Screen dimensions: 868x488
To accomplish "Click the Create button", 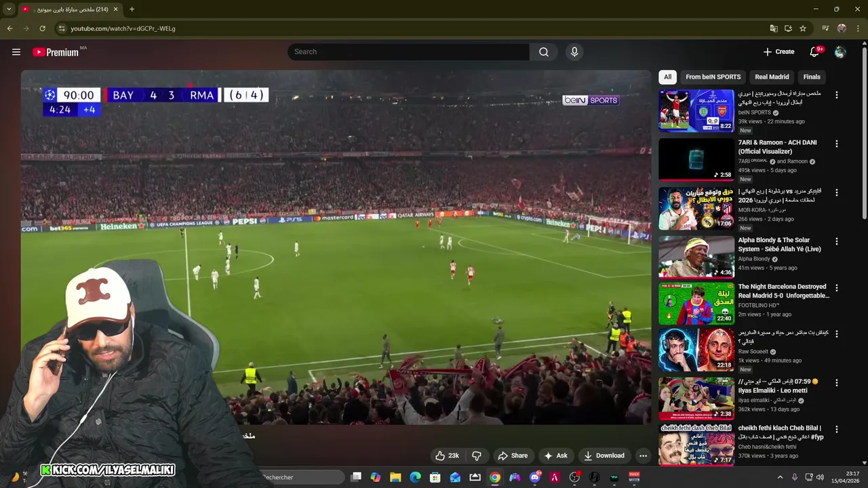I will click(778, 52).
